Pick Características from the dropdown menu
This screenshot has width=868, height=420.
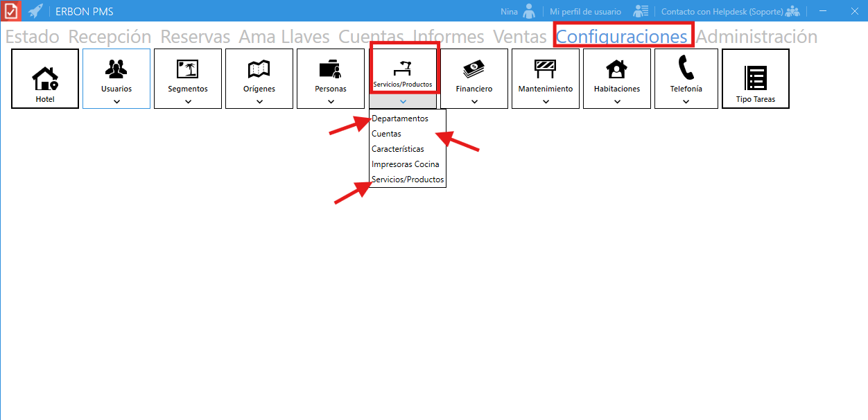[397, 149]
